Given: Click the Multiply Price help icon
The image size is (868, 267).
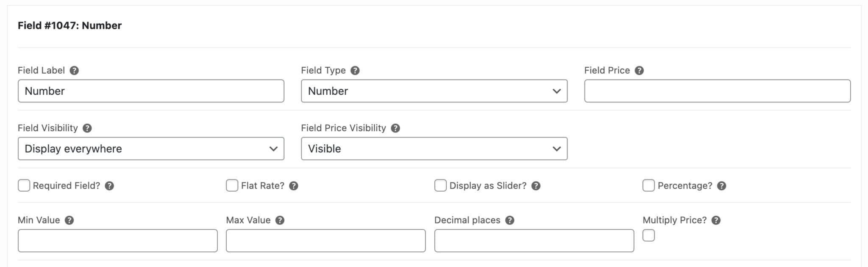Looking at the screenshot, I should point(715,220).
